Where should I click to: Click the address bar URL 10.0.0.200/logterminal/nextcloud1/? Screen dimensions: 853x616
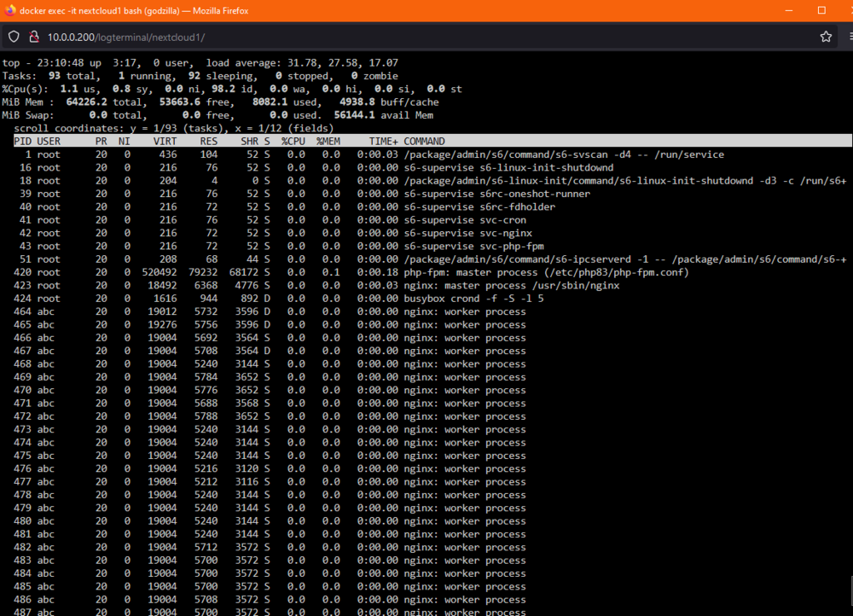(126, 37)
